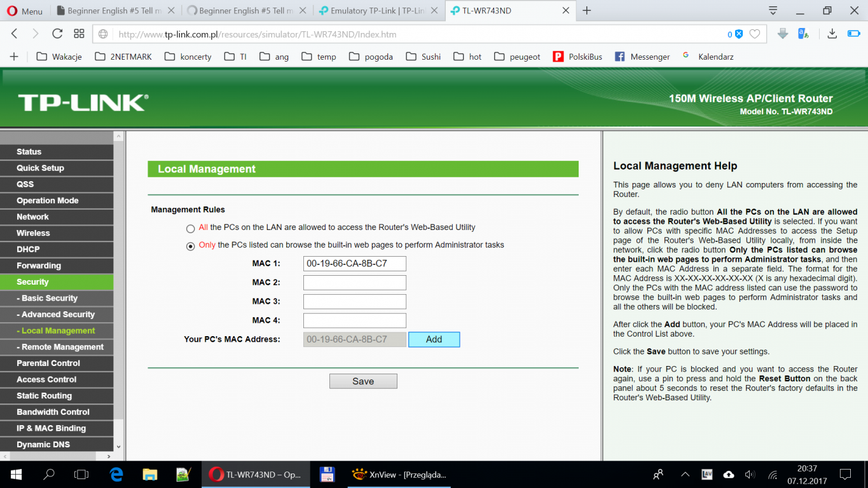868x488 pixels.
Task: Open a new tab with plus button
Action: [x=587, y=11]
